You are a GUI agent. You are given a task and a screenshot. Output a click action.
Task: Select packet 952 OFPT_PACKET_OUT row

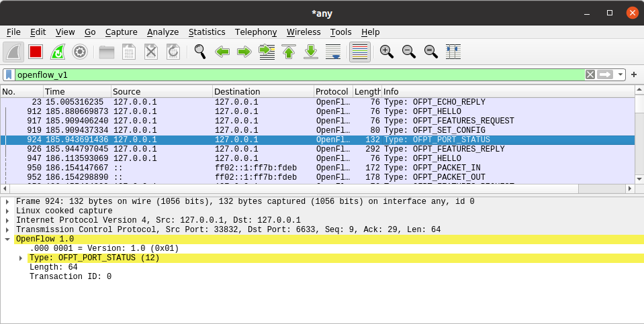[x=318, y=178]
